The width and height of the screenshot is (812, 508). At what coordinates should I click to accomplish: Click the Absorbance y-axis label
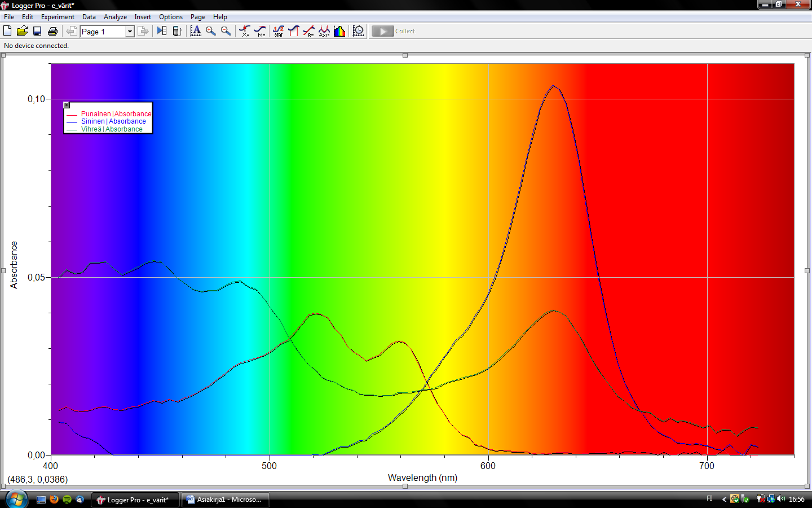(14, 265)
